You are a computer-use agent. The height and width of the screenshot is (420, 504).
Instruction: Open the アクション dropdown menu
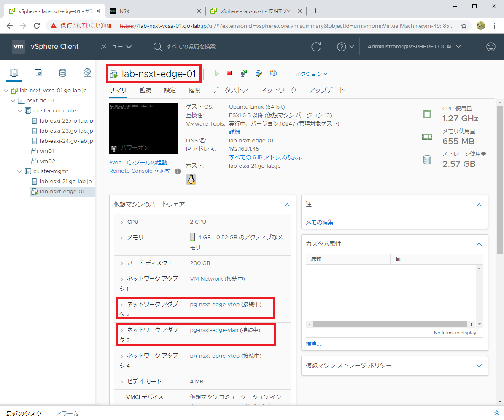point(311,74)
